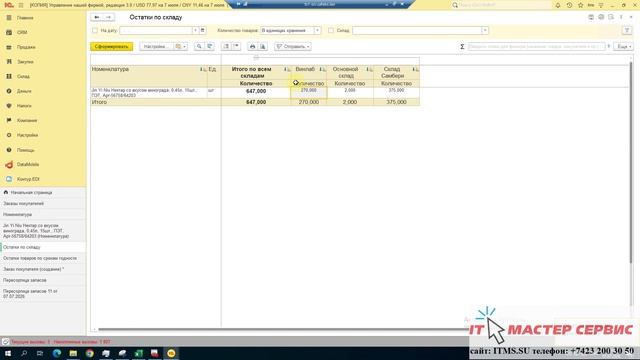
Task: Open the history clock icon
Action: pyautogui.click(x=569, y=5)
